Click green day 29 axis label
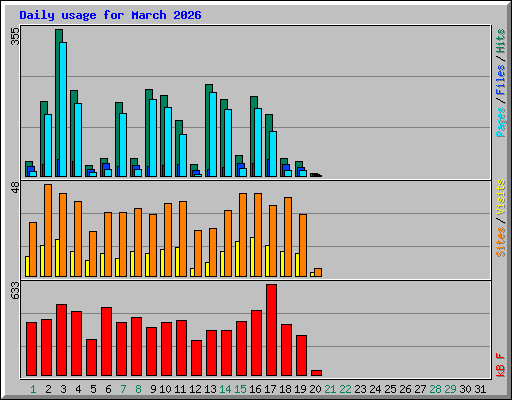 [450, 389]
